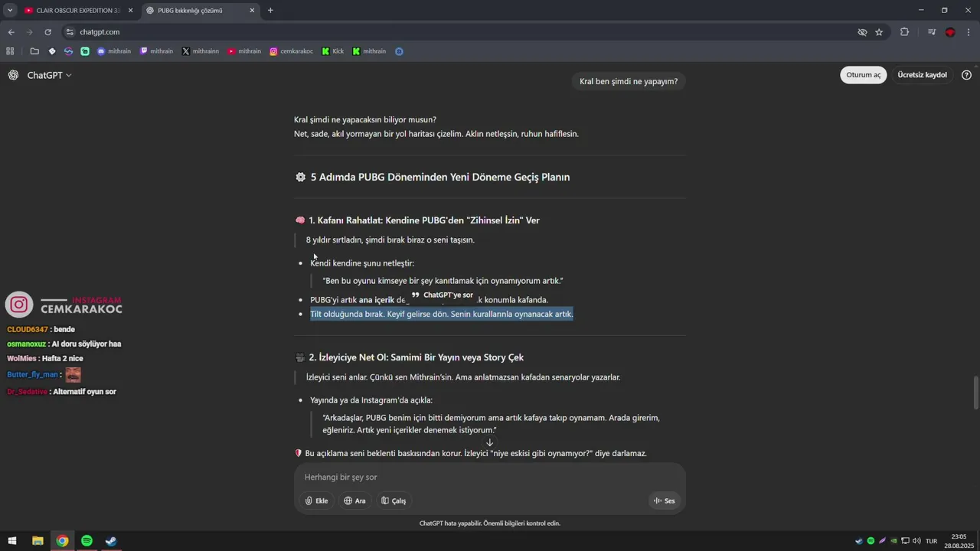
Task: Click the ChatGPT logo icon
Action: (13, 75)
